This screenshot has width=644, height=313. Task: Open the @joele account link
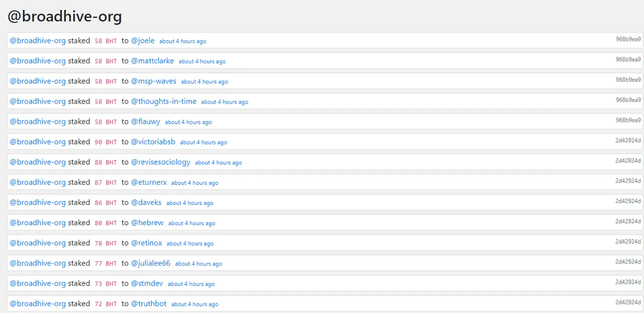tap(143, 41)
